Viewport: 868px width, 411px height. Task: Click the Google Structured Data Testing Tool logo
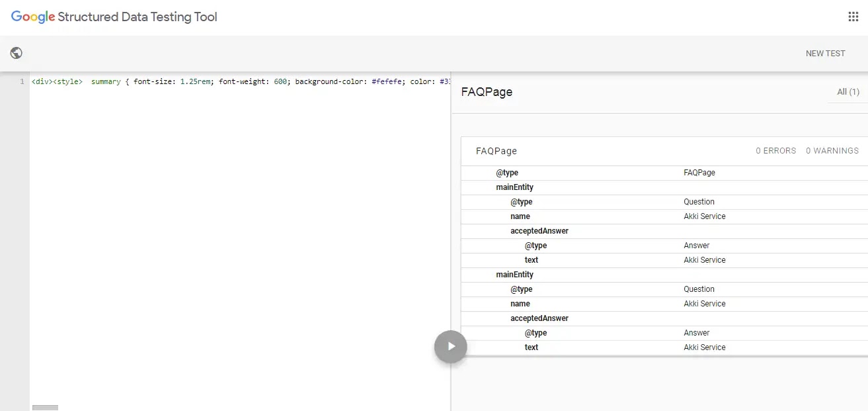coord(114,17)
